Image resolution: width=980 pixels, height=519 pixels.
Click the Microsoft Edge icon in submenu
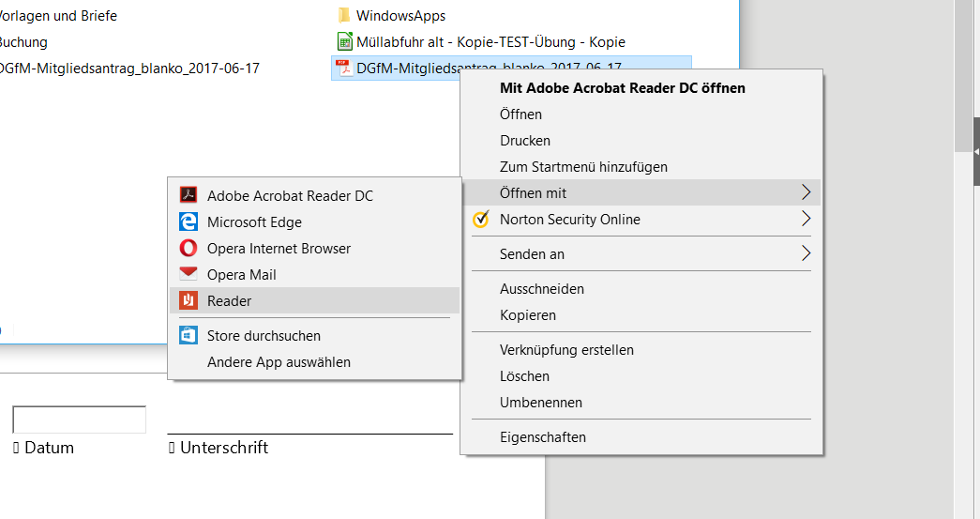tap(188, 221)
